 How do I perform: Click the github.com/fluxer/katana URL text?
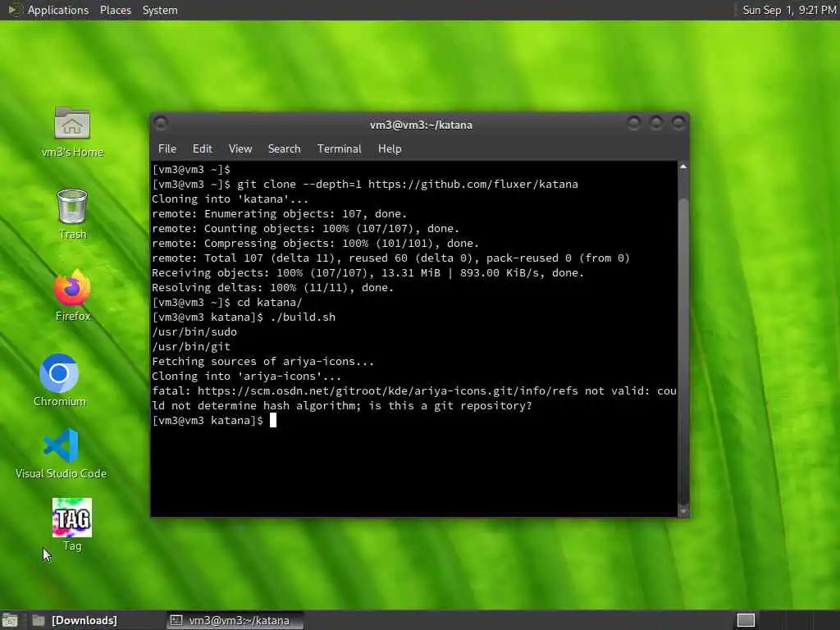[x=472, y=185]
